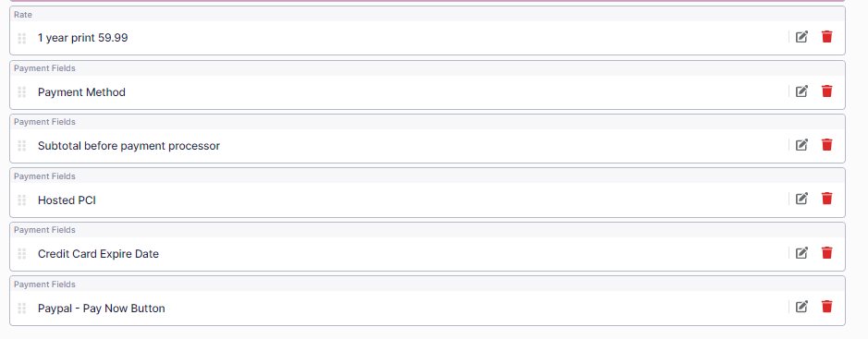Delete Subtotal before payment processor row
868x339 pixels.
[x=827, y=145]
